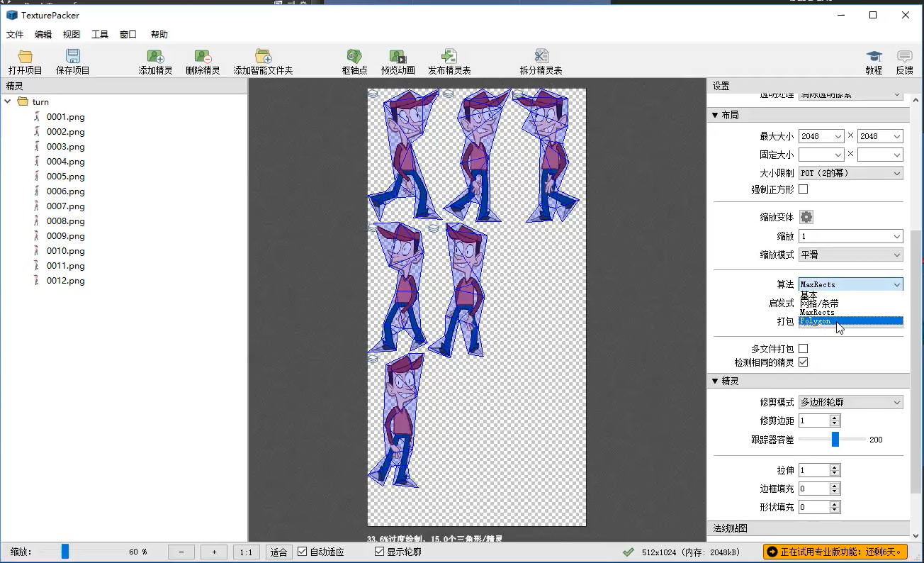Open a project via 打开项目 icon
This screenshot has height=563, width=924.
24,60
